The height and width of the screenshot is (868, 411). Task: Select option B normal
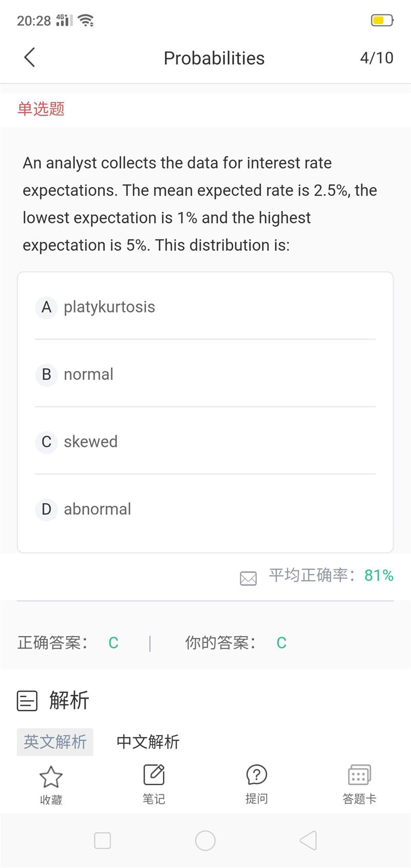(x=206, y=374)
